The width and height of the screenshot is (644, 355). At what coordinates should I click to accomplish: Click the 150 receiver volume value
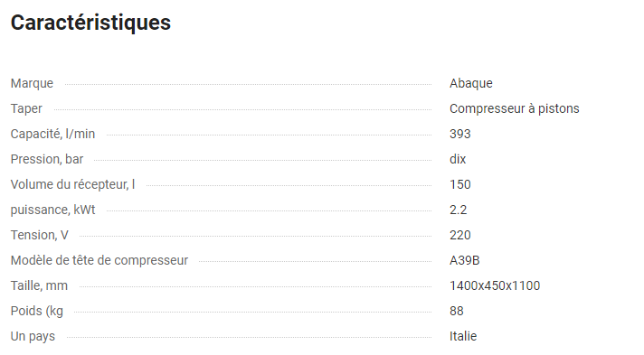460,184
